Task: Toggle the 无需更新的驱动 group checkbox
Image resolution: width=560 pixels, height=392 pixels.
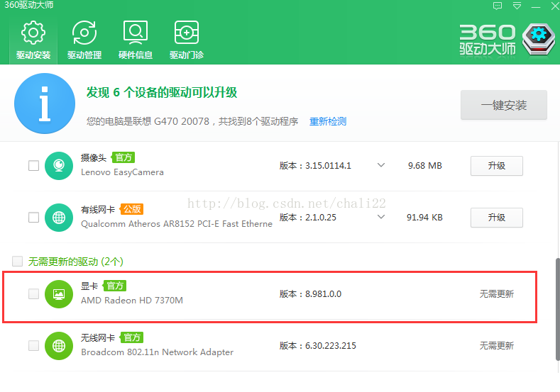Action: (17, 261)
